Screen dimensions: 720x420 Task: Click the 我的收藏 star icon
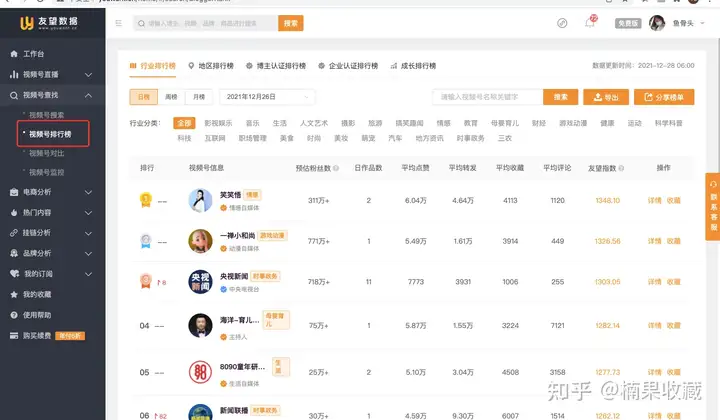point(14,294)
